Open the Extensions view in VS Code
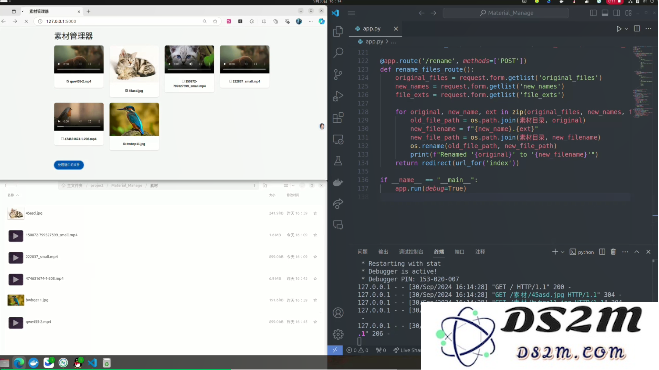The image size is (659, 370). point(338,117)
